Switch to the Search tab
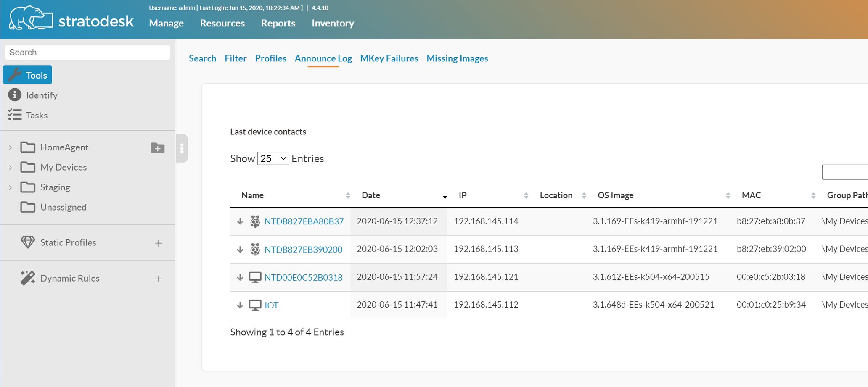Screen dimensions: 868x387 coord(202,58)
